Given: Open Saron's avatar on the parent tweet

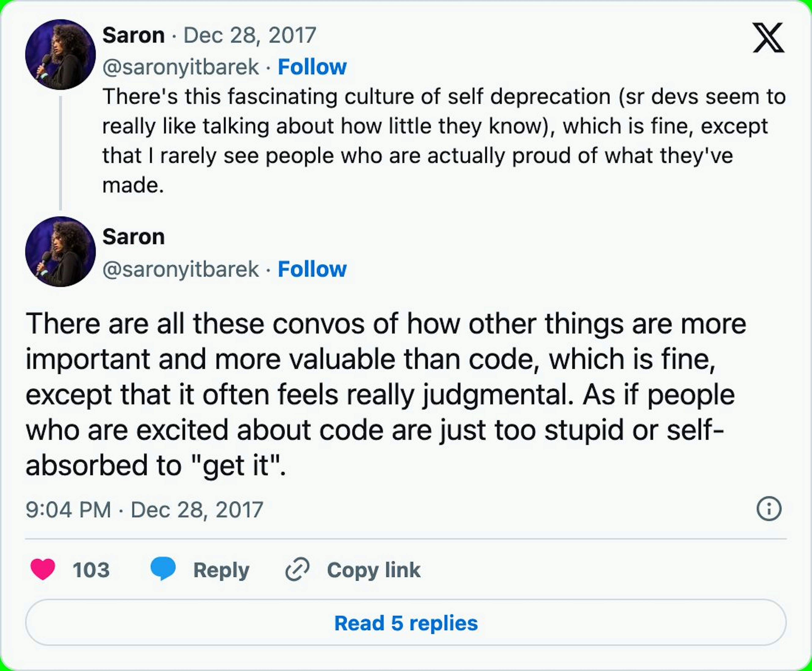Looking at the screenshot, I should pyautogui.click(x=60, y=55).
